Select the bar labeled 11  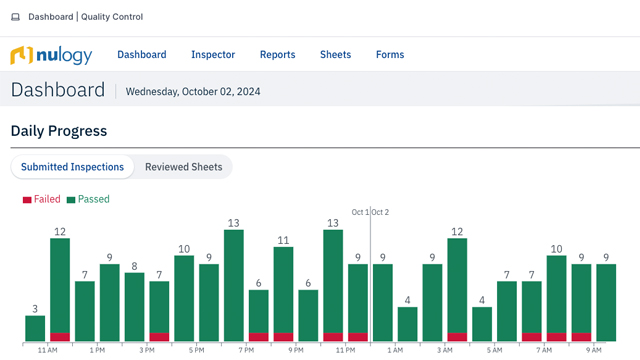click(283, 294)
